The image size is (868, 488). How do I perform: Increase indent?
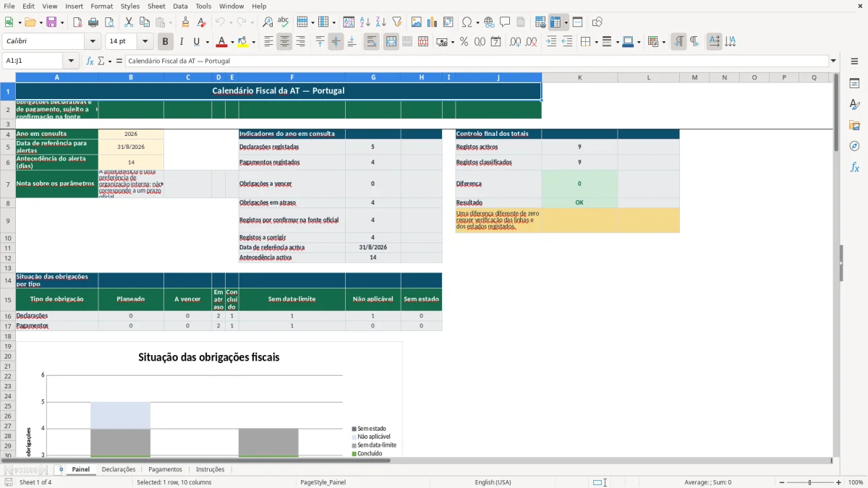click(x=551, y=42)
